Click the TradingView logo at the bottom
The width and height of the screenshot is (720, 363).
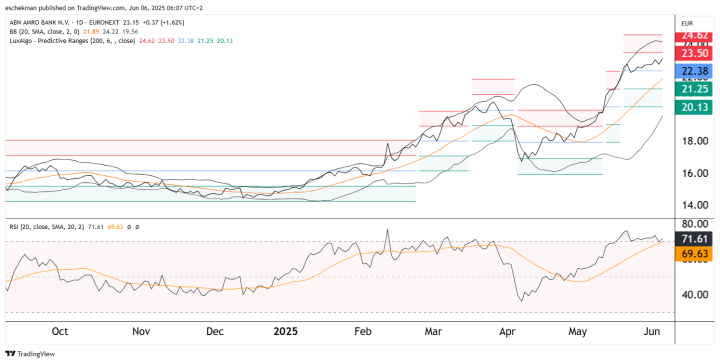(x=30, y=354)
